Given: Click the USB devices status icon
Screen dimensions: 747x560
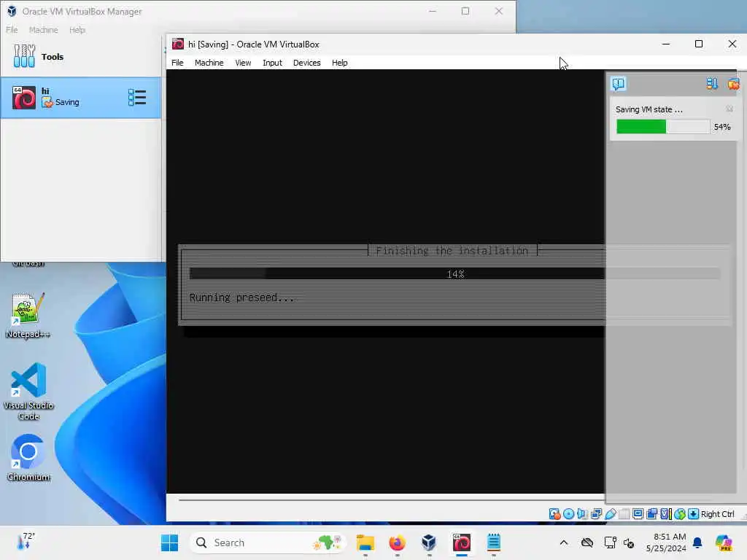Looking at the screenshot, I should pos(610,514).
